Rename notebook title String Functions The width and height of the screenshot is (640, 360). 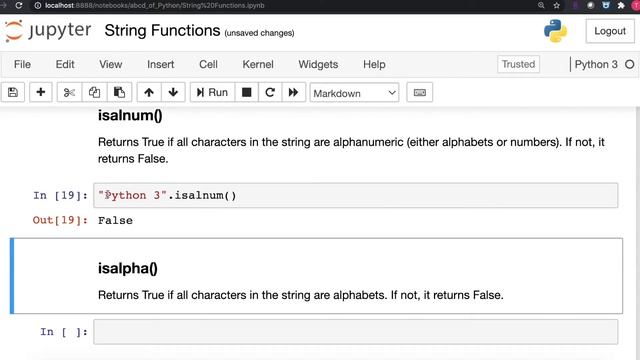tap(162, 31)
